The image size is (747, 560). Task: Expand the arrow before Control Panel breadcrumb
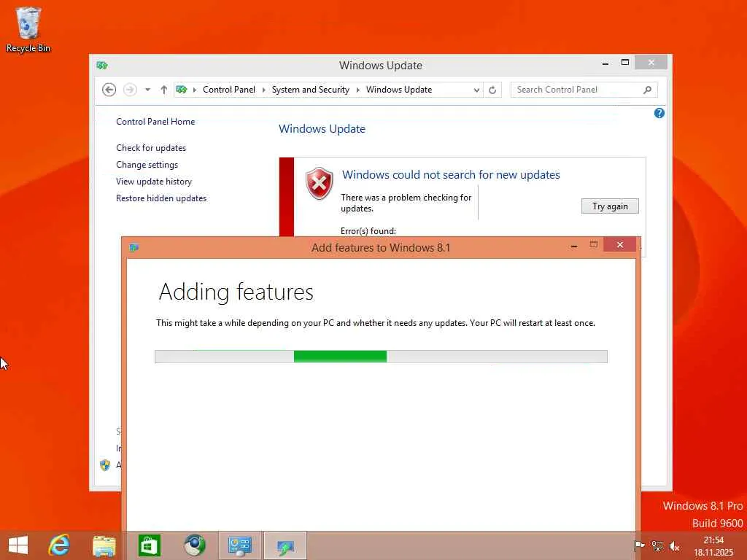[x=194, y=90]
